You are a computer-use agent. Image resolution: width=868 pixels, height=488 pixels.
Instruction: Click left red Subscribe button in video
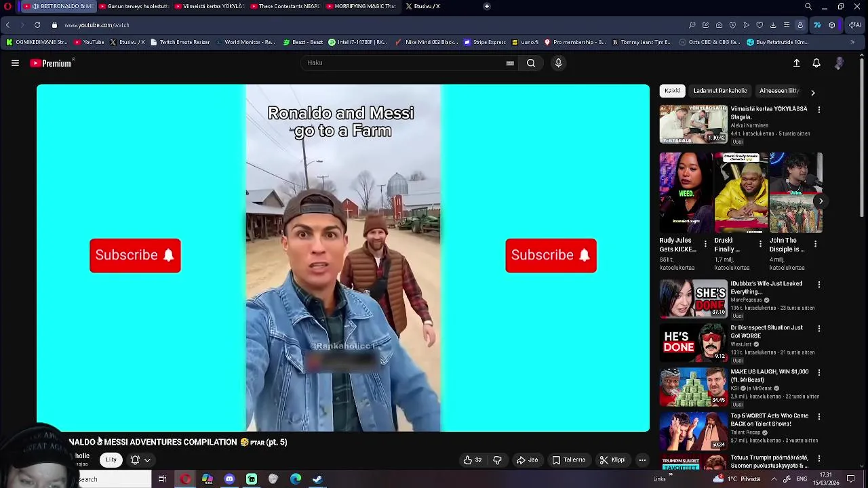point(135,255)
